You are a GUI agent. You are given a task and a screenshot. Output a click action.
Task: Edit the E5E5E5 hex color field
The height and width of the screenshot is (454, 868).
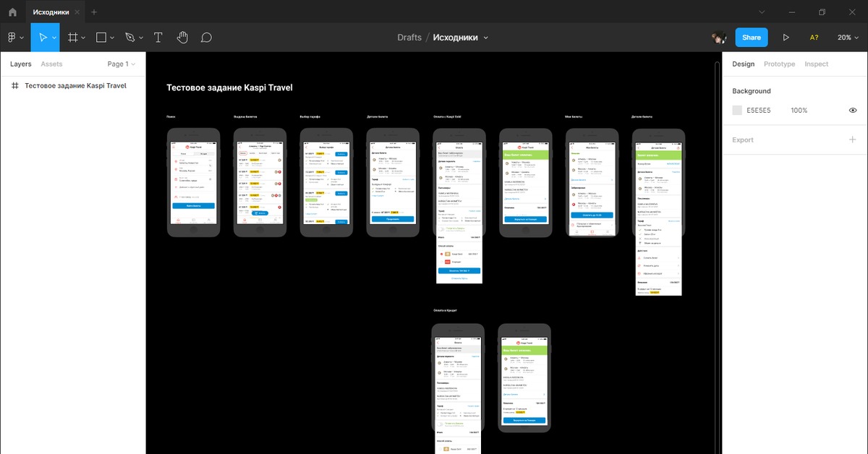point(759,111)
